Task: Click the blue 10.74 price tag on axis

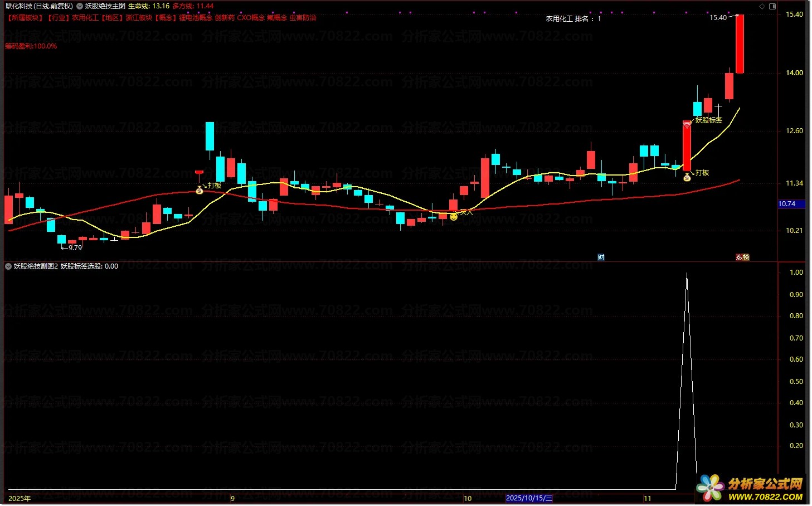Action: (x=790, y=204)
